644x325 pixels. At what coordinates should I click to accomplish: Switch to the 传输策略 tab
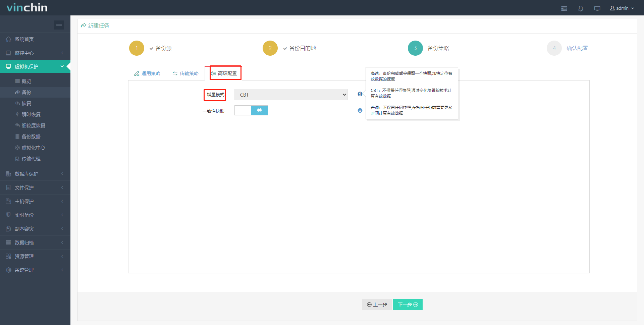point(185,73)
